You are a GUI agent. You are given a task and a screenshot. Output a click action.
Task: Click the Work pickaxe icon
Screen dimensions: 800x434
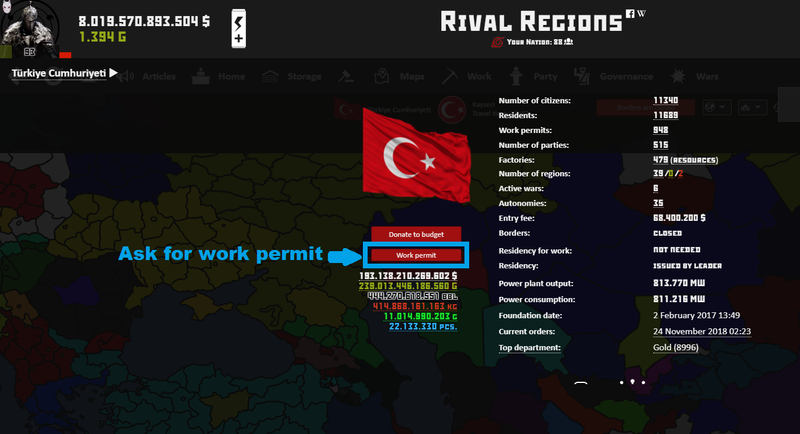point(449,76)
